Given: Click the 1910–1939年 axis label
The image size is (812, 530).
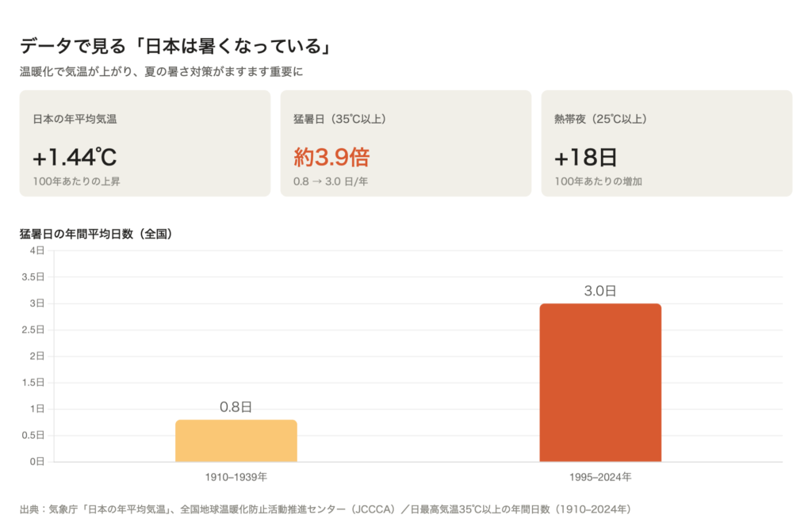Looking at the screenshot, I should coord(236,477).
